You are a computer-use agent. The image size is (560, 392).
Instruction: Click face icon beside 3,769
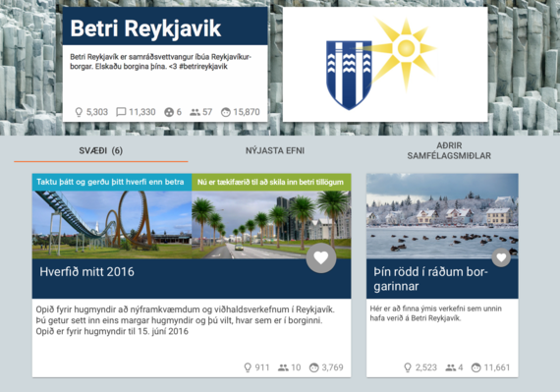point(314,367)
